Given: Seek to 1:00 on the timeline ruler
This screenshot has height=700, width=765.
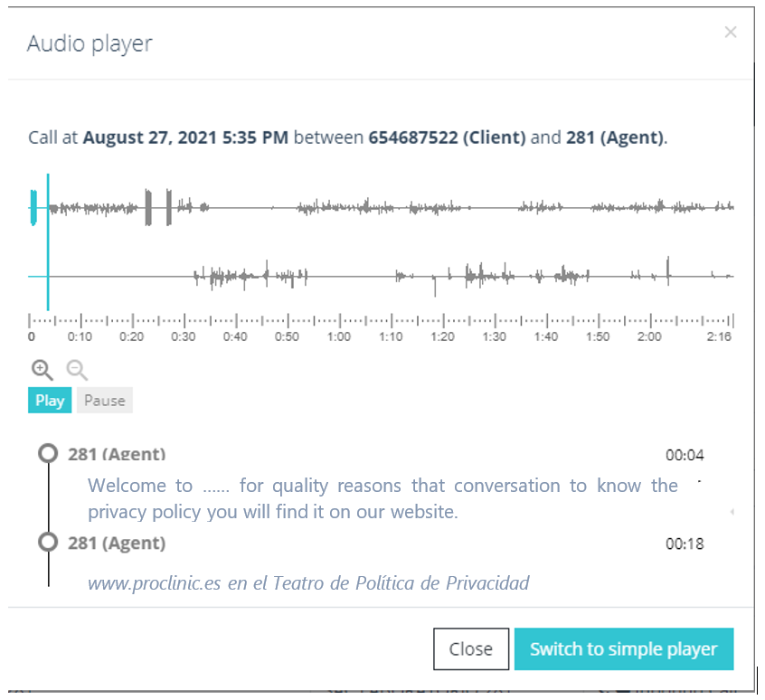Looking at the screenshot, I should pos(340,321).
